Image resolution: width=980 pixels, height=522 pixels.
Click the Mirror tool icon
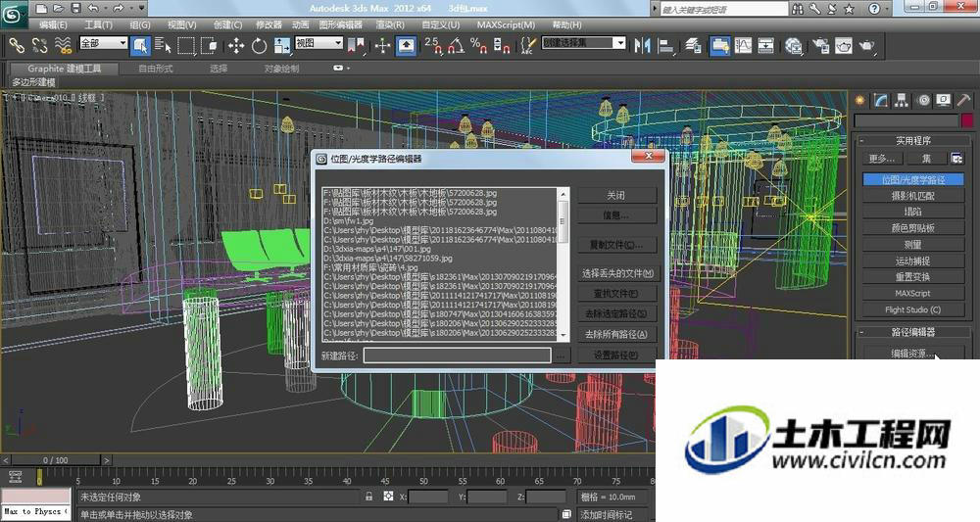click(x=642, y=46)
